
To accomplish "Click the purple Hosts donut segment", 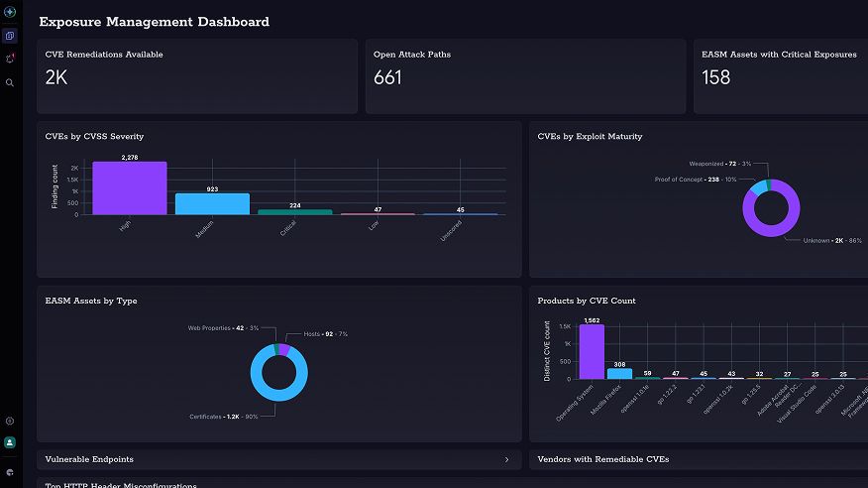I will (x=284, y=349).
